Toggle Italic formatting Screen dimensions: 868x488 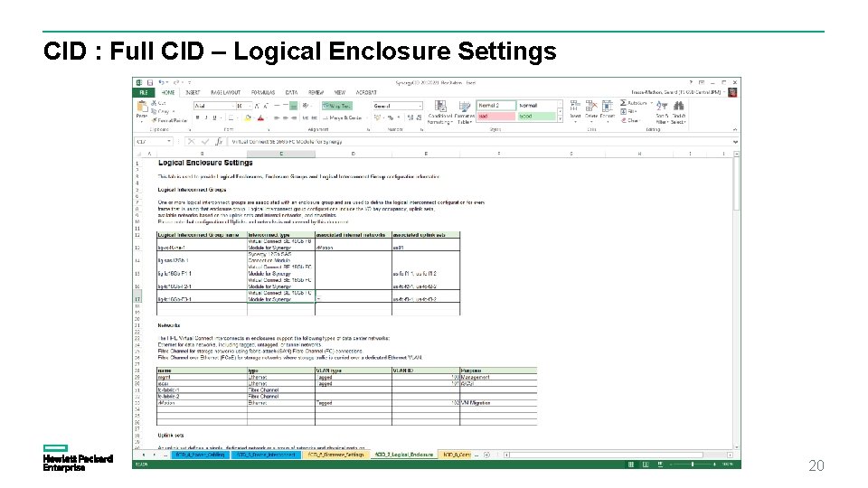click(x=206, y=117)
